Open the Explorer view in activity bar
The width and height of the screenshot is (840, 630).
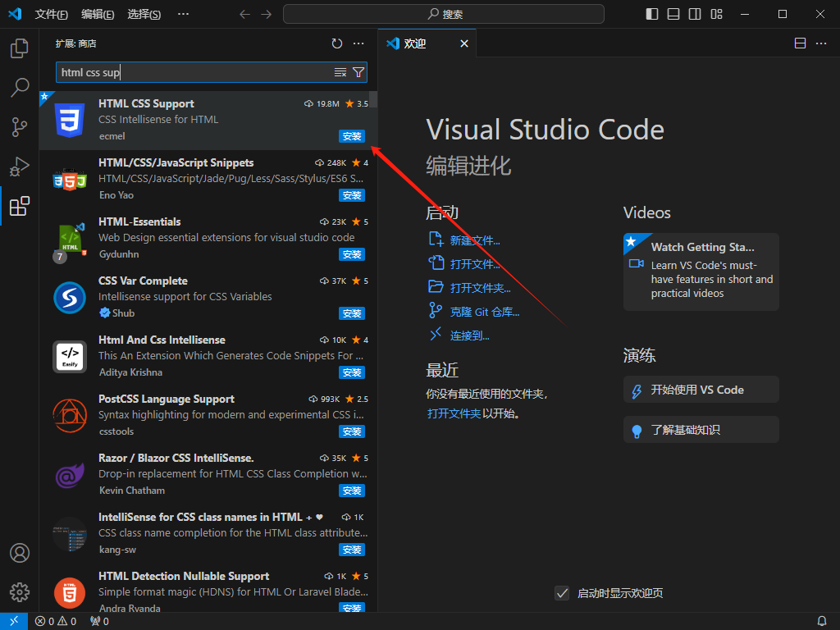20,48
